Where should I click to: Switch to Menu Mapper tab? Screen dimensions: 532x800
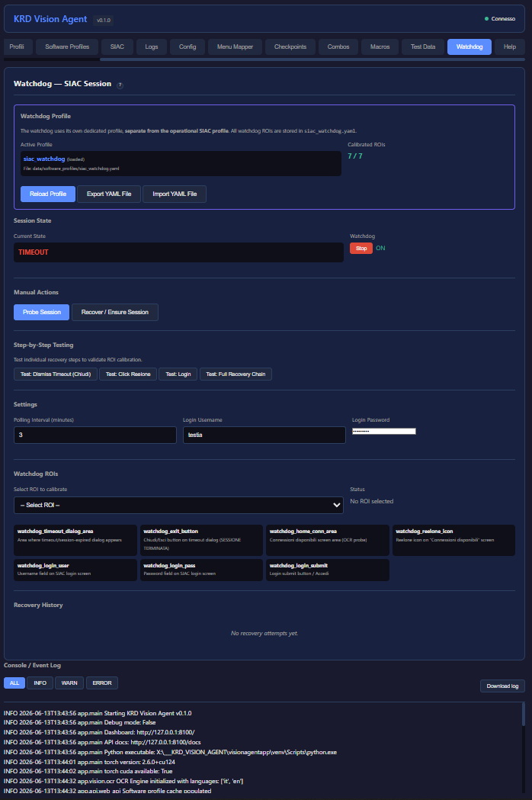(x=236, y=47)
